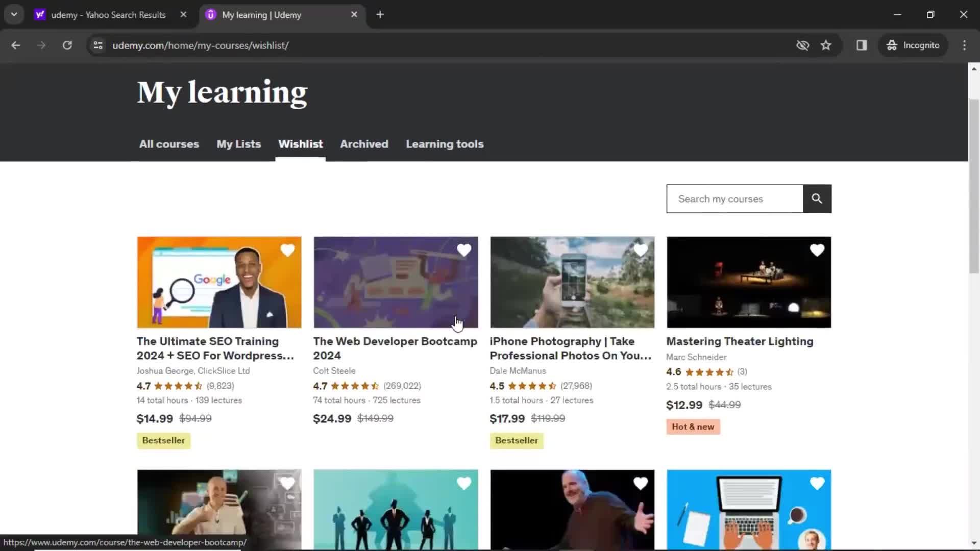Toggle wishlist heart on stage speaker course thumbnail
Image resolution: width=980 pixels, height=551 pixels.
(x=641, y=483)
